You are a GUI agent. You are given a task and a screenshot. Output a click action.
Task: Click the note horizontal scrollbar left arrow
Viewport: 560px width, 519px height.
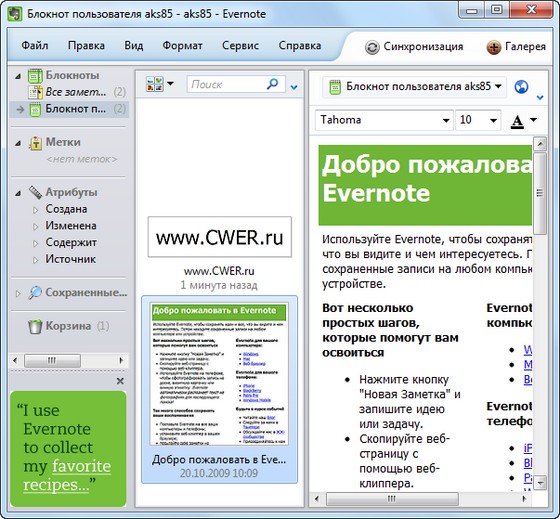(x=317, y=499)
